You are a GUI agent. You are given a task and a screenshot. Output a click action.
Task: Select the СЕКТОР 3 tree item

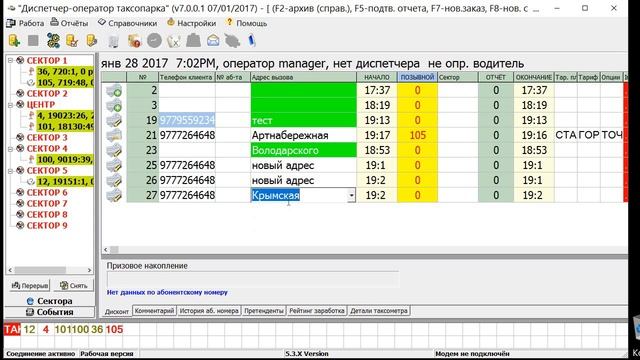click(47, 138)
